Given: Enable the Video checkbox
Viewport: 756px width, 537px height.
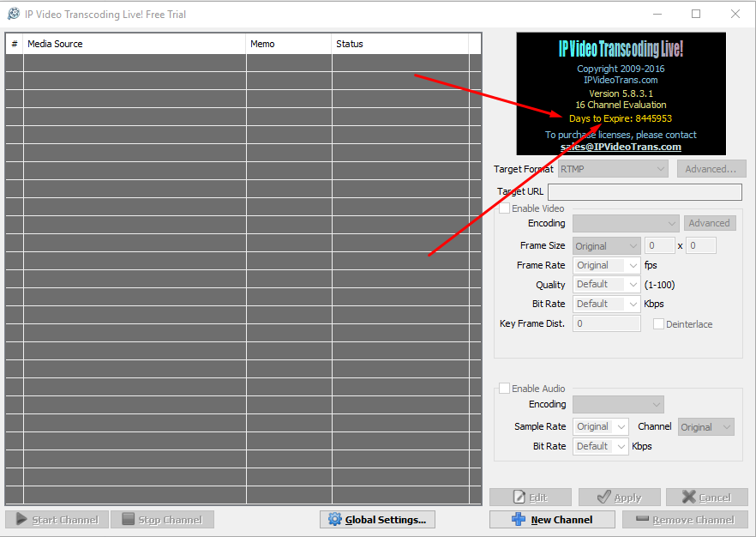Looking at the screenshot, I should (x=504, y=208).
